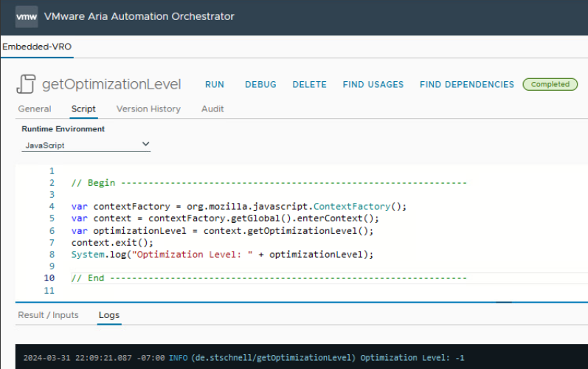The height and width of the screenshot is (369, 588).
Task: Delete the getOptimizationLevel action
Action: pos(309,84)
